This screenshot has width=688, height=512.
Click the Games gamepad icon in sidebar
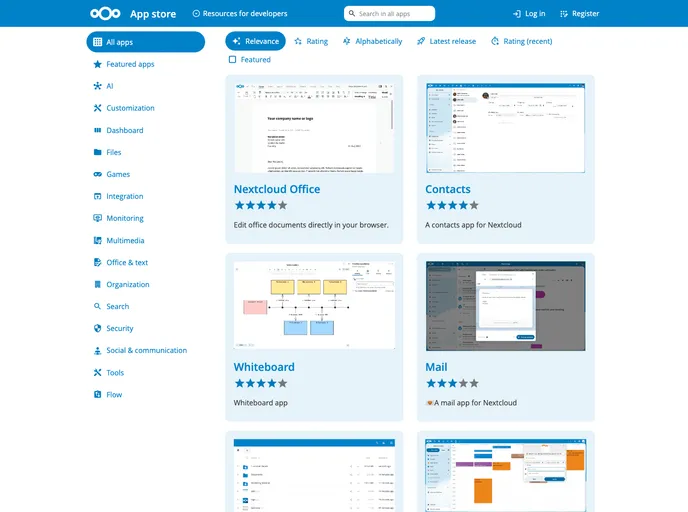(98, 174)
